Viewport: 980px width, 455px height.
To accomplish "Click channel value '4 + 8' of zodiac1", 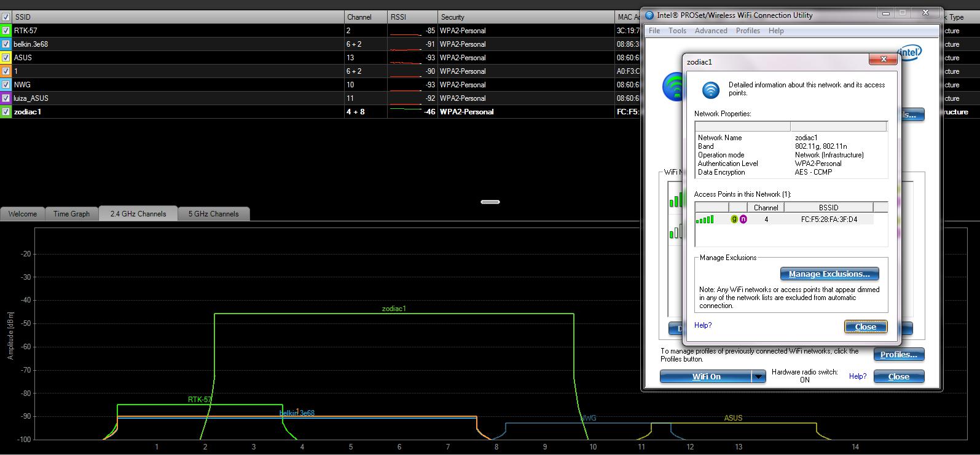I will click(x=355, y=112).
